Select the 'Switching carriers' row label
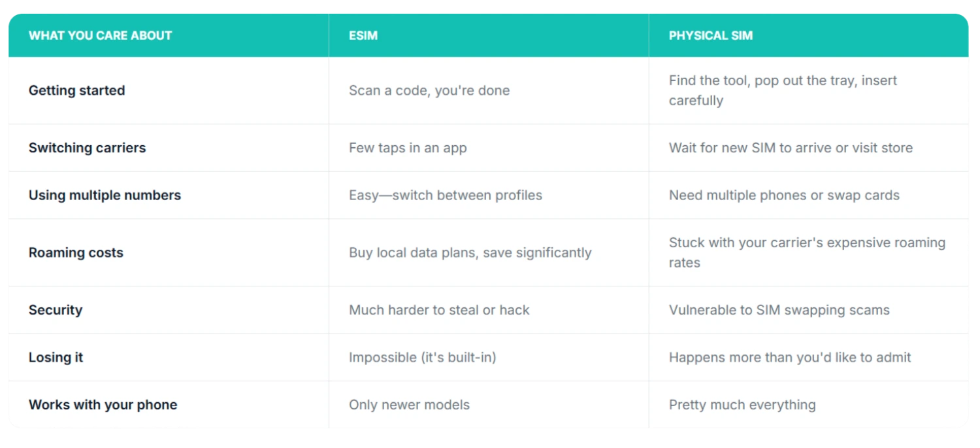This screenshot has height=448, width=980. (87, 148)
